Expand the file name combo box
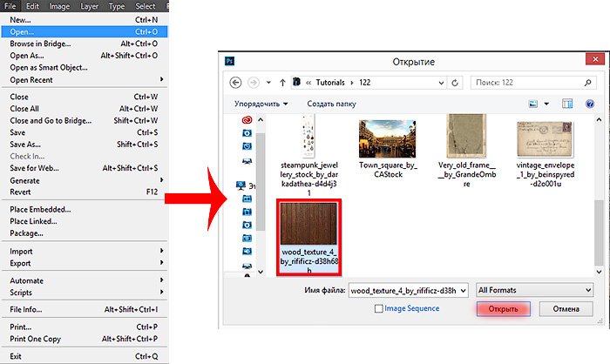Image resolution: width=610 pixels, height=364 pixels. coord(463,291)
